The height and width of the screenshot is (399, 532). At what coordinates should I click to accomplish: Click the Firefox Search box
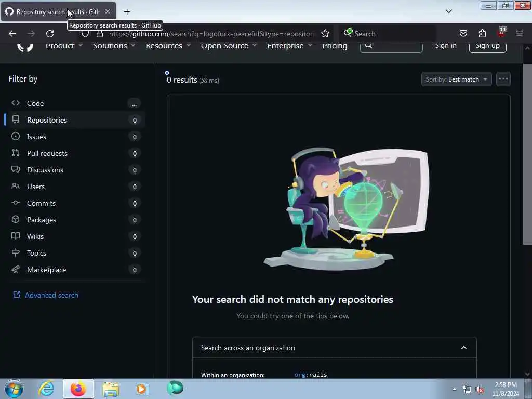[x=388, y=34]
